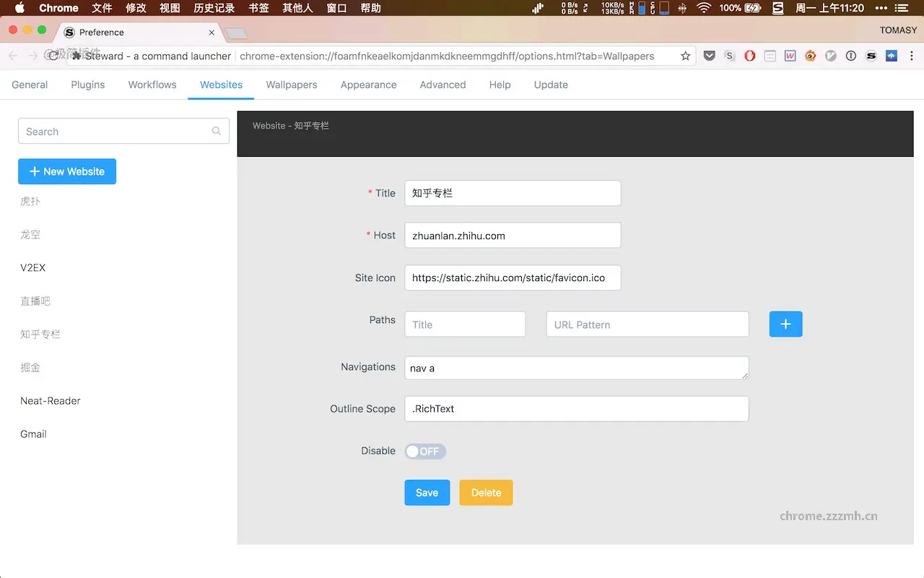Click the Sina Weibo extension icon

tap(810, 55)
